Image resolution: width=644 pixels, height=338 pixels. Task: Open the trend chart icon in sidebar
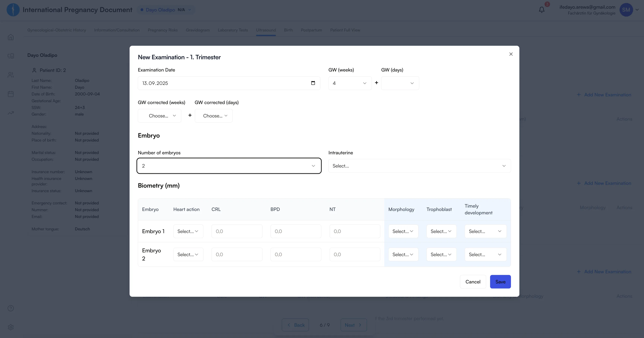11,113
